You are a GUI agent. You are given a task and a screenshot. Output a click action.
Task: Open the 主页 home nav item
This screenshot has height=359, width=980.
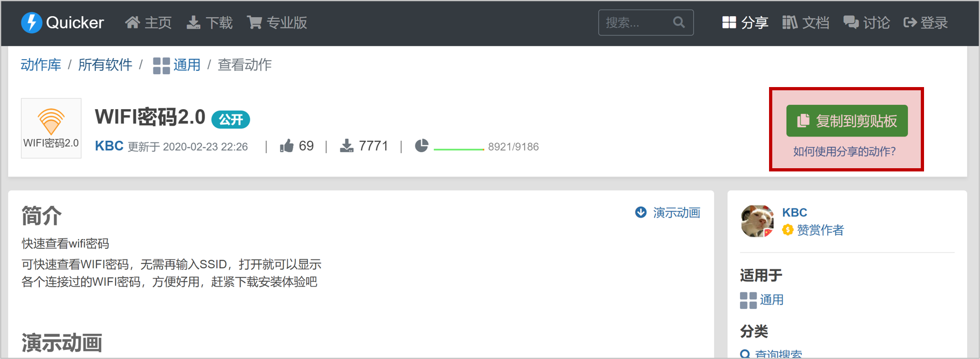click(148, 23)
